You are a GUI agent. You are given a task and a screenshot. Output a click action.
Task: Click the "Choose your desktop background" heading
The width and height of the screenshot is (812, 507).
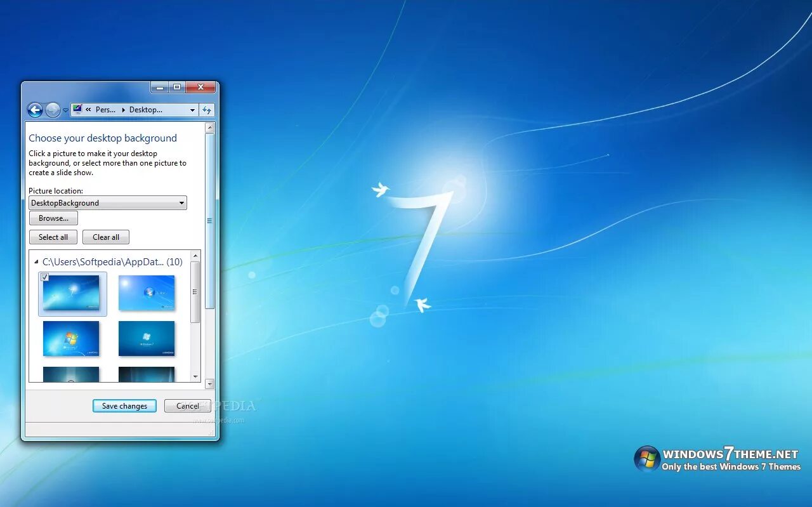(x=103, y=138)
